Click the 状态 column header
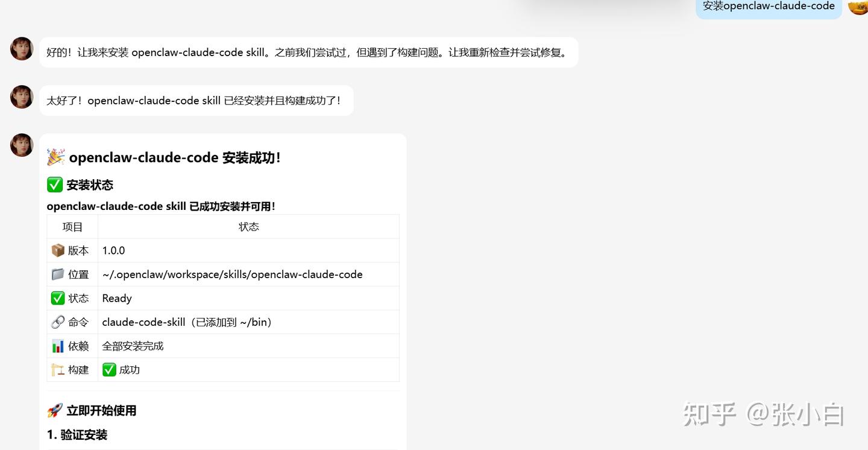The width and height of the screenshot is (868, 450). 248,227
